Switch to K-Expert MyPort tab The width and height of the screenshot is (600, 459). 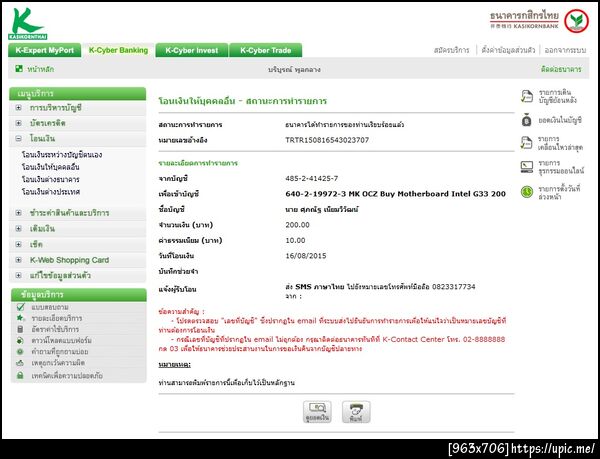tap(44, 50)
